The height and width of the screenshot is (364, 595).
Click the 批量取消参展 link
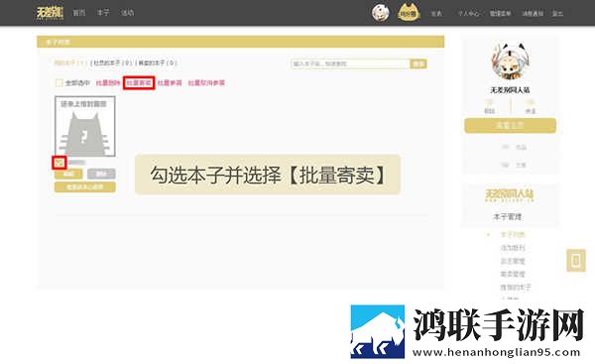click(x=206, y=82)
